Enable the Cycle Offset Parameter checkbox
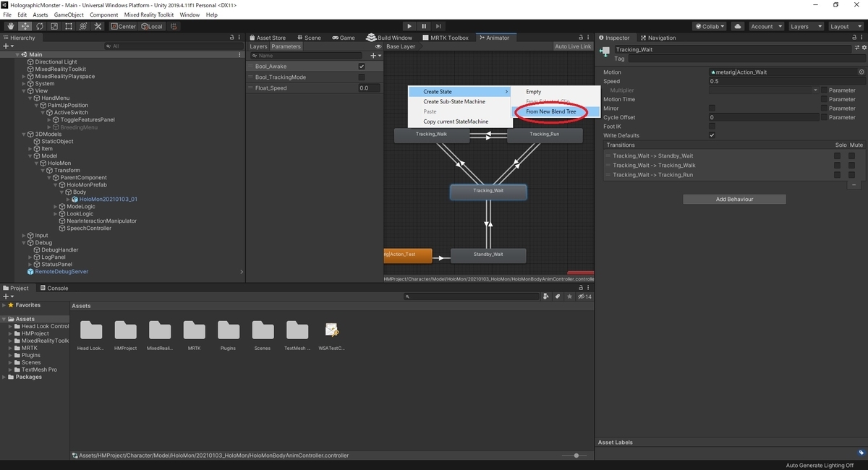The image size is (868, 470). click(824, 117)
